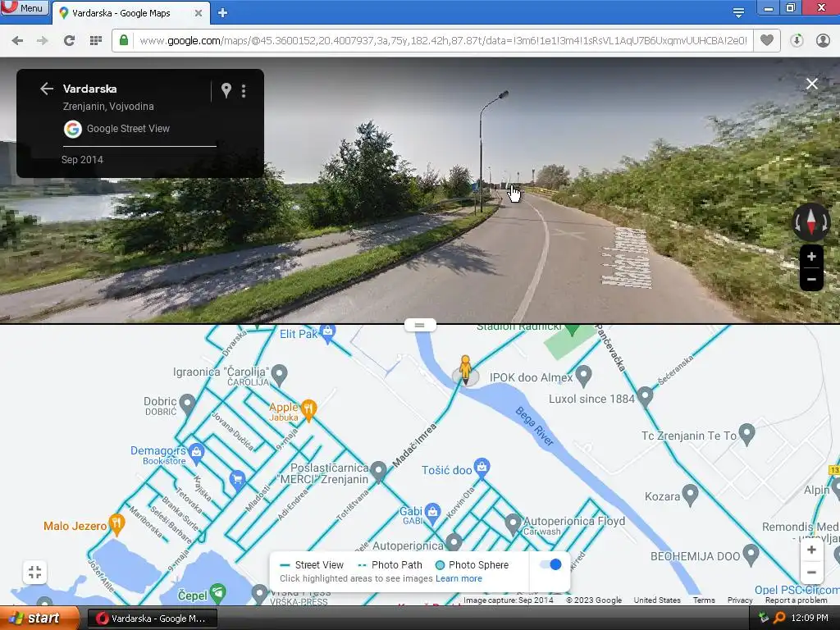Viewport: 840px width, 630px height.
Task: Reload the current page
Action: (x=69, y=41)
